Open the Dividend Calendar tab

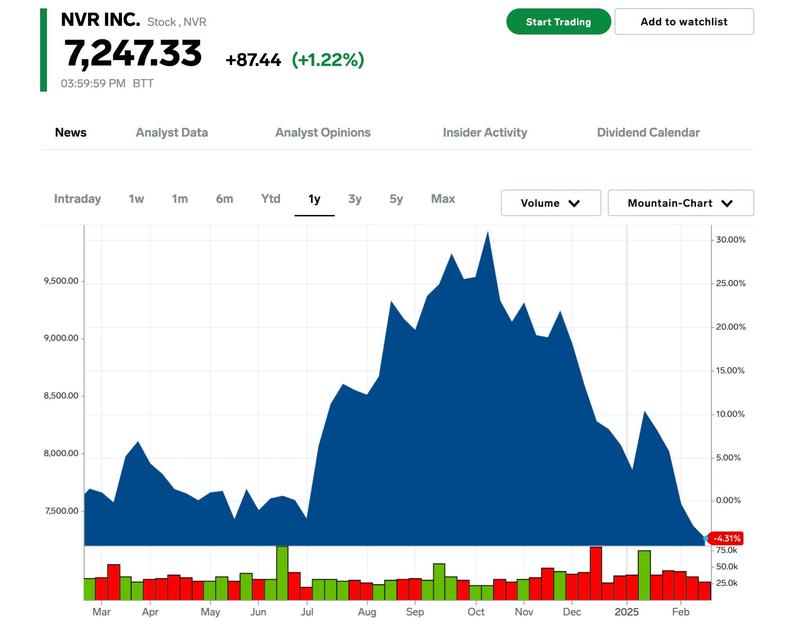click(648, 132)
